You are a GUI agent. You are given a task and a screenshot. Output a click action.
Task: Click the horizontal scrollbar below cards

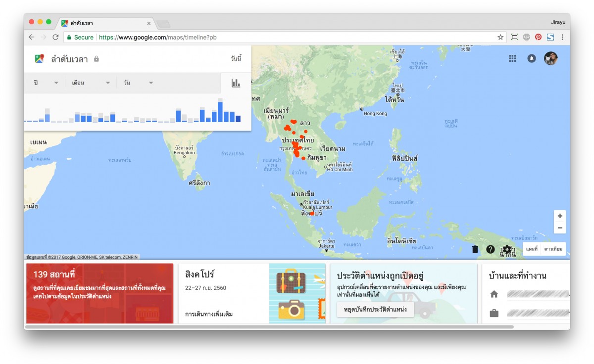[x=269, y=326]
